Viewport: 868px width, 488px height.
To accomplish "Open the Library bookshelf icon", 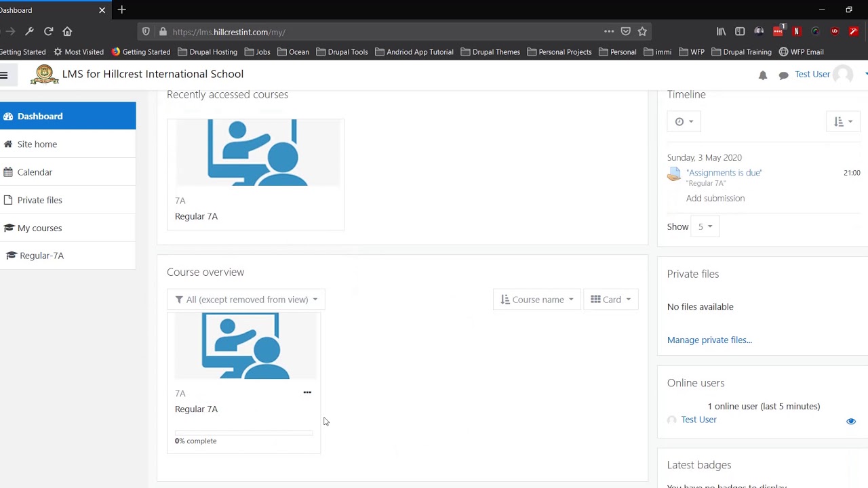I will 722,31.
